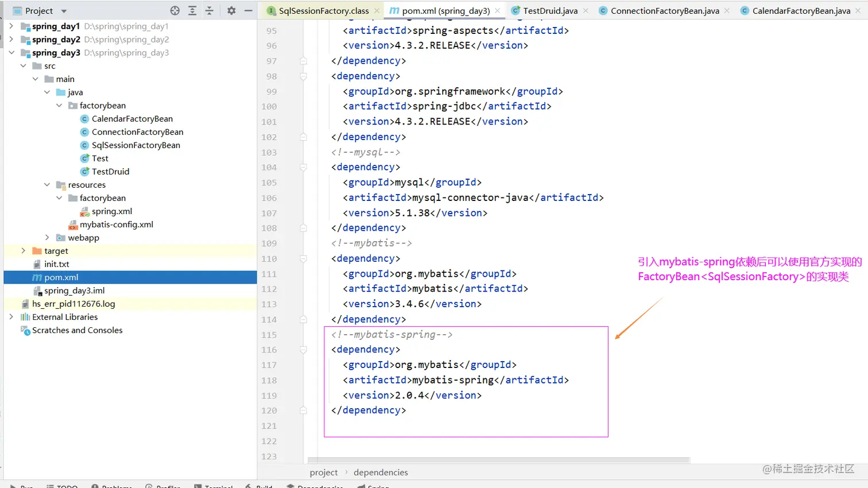
Task: Hide the Project tool window
Action: point(248,10)
